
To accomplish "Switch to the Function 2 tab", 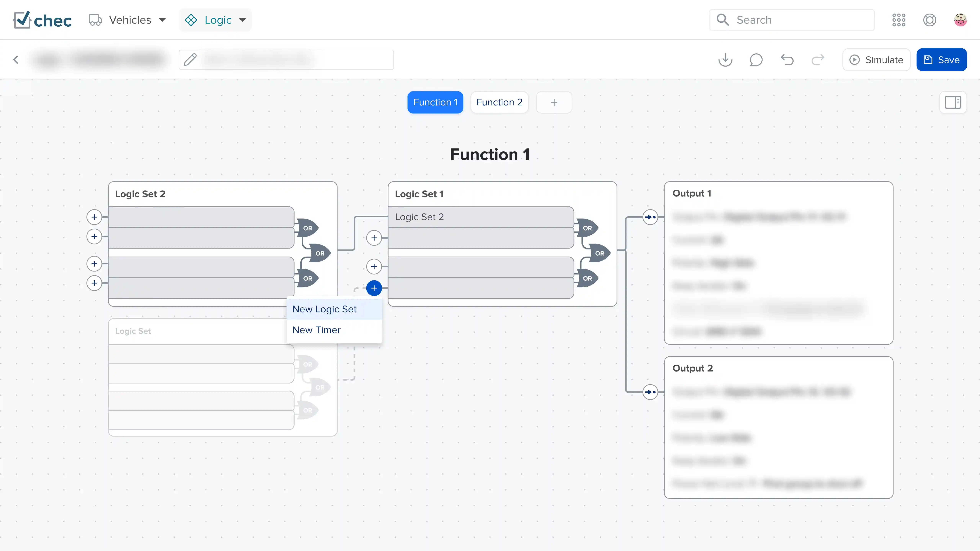I will 499,102.
